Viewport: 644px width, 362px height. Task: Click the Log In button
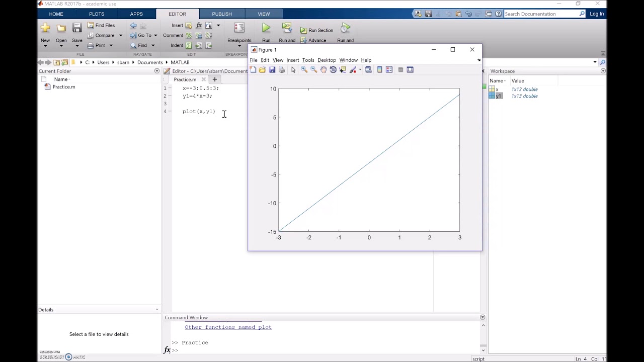click(597, 14)
